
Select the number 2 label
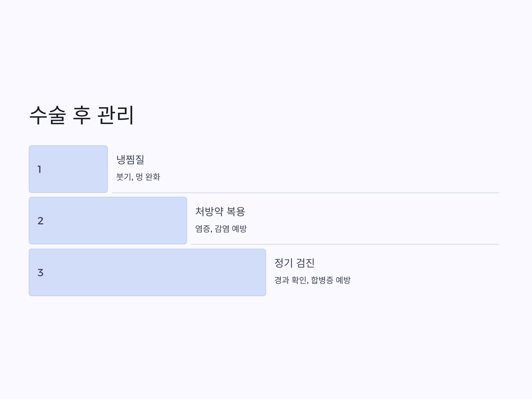(x=40, y=221)
